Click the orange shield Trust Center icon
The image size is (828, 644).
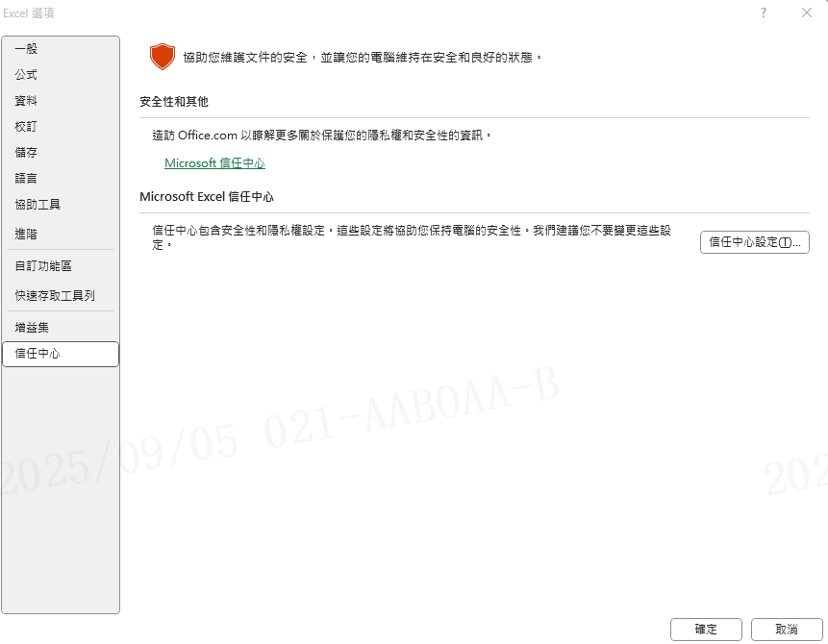[162, 57]
